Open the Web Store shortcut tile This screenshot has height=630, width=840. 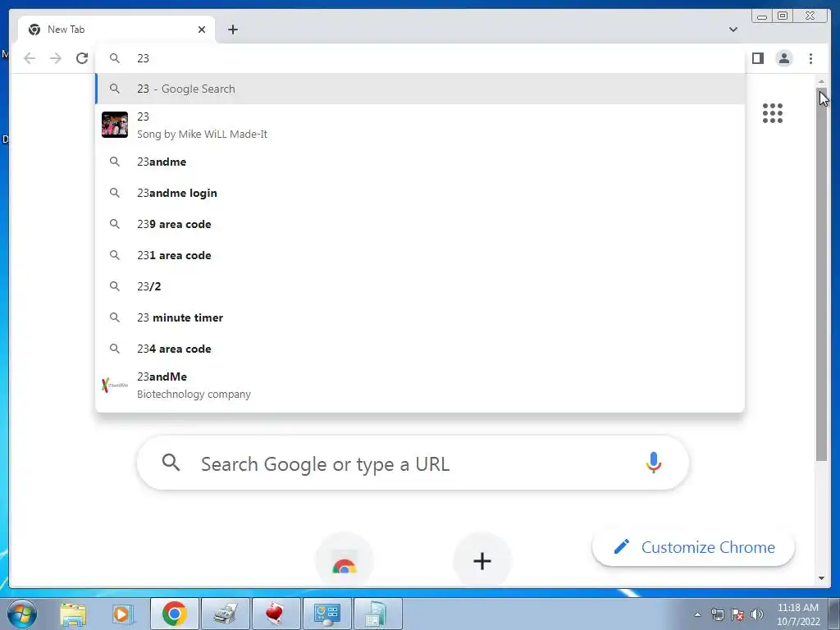click(344, 561)
